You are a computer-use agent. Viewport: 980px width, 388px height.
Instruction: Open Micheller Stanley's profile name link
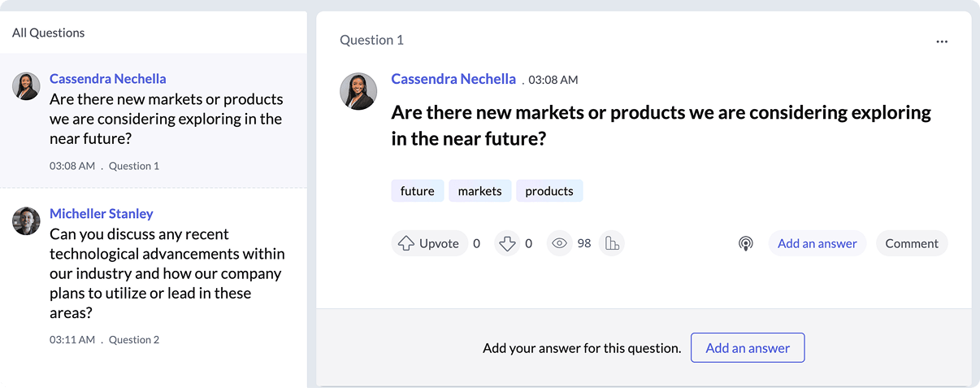[x=102, y=214]
